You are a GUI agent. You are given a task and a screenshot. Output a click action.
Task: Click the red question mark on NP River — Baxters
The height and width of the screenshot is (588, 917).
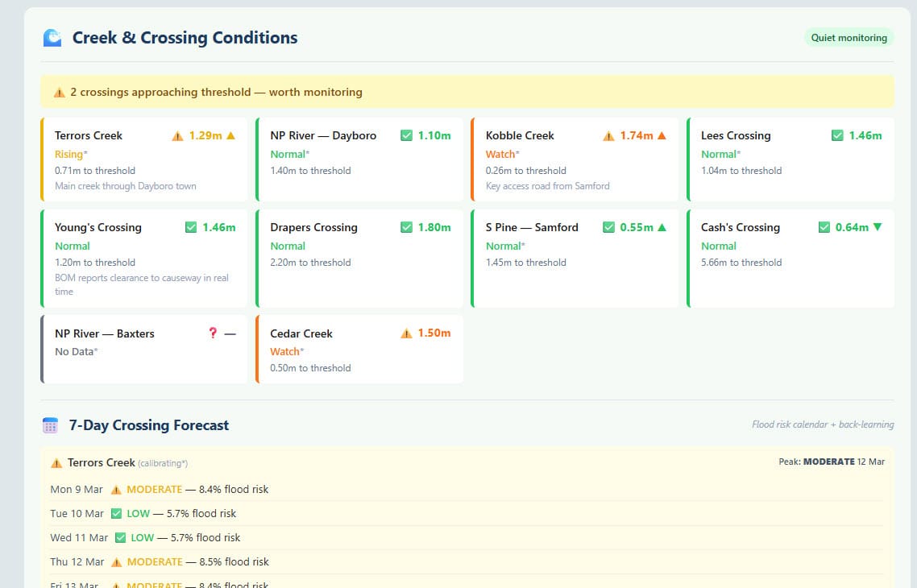click(x=213, y=333)
